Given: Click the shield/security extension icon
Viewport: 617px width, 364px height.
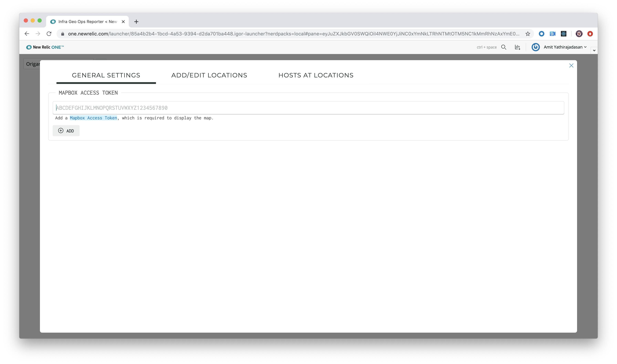Looking at the screenshot, I should (590, 34).
